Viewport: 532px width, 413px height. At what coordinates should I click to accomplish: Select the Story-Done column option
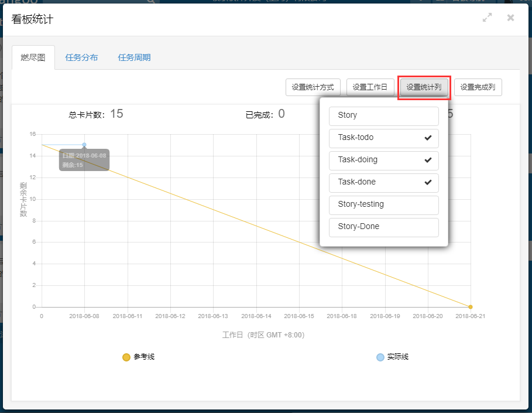coord(383,227)
